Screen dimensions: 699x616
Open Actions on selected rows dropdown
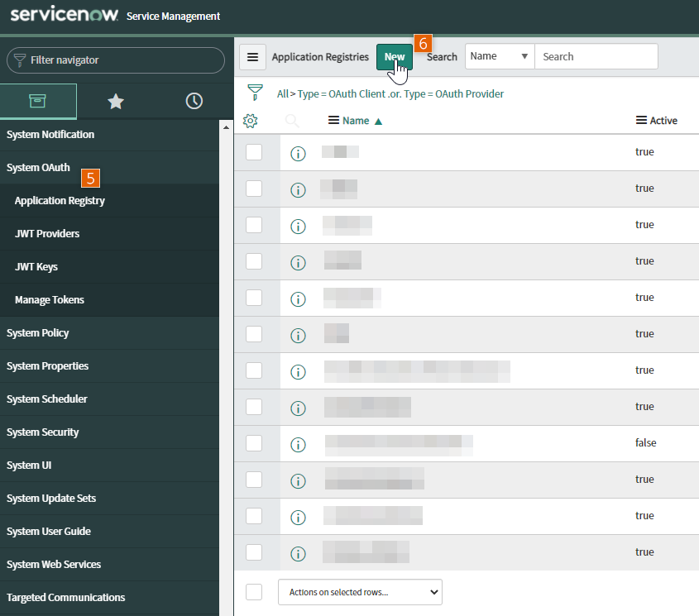(x=360, y=592)
